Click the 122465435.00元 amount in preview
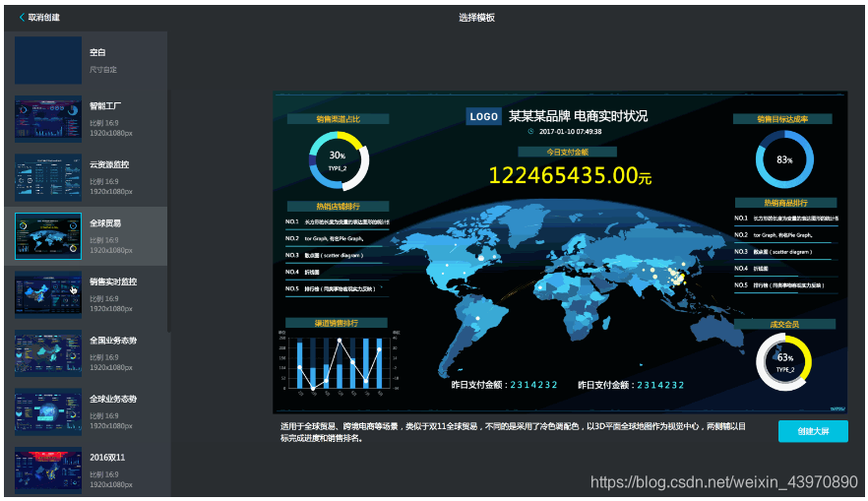 [x=570, y=175]
